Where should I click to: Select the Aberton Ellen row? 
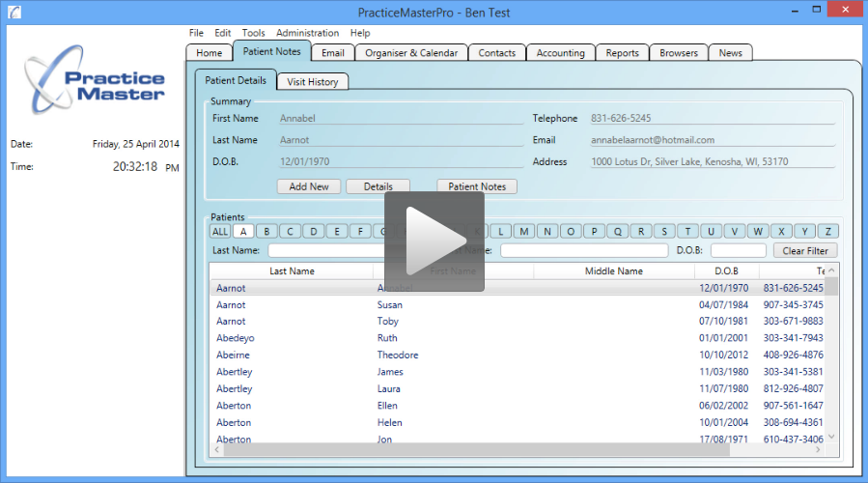(x=518, y=406)
